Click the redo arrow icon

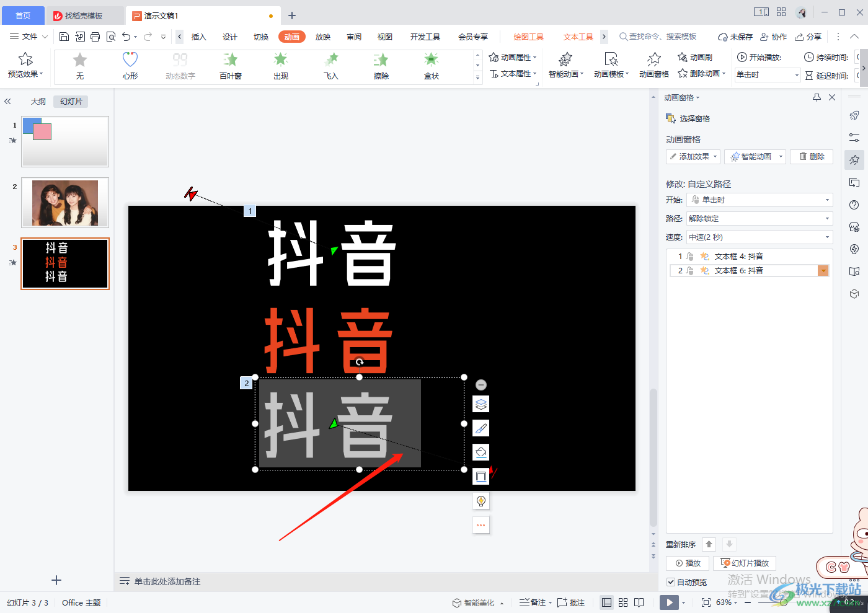(148, 37)
